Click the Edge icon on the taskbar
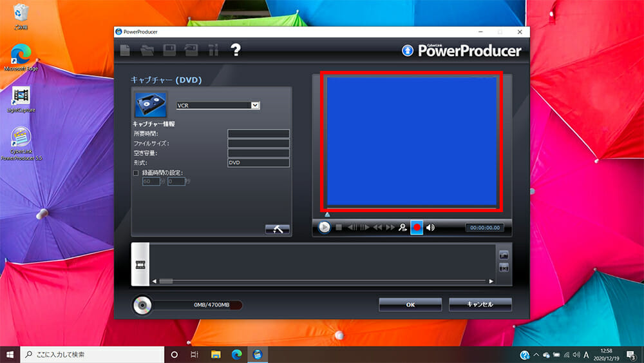This screenshot has width=644, height=363. [236, 355]
